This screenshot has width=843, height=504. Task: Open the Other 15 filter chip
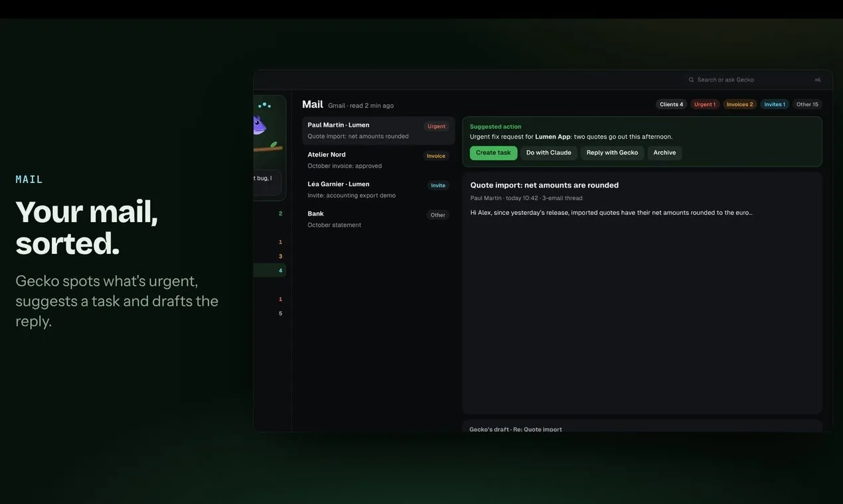click(807, 104)
